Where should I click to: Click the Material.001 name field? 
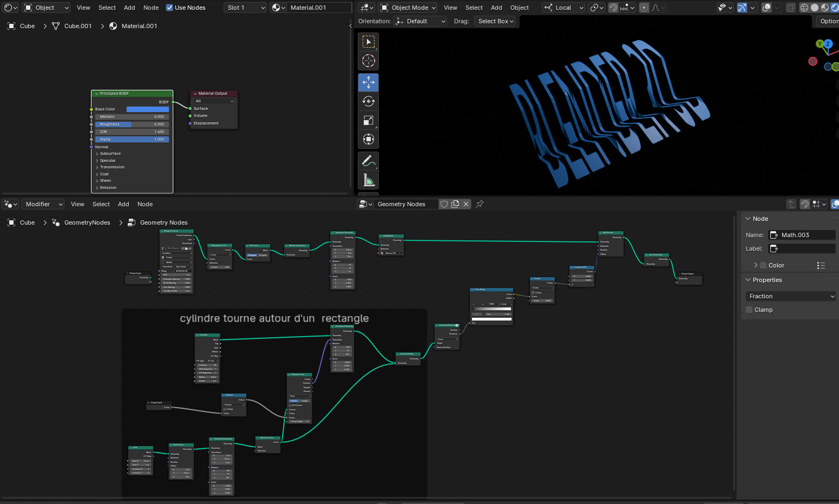pos(319,8)
